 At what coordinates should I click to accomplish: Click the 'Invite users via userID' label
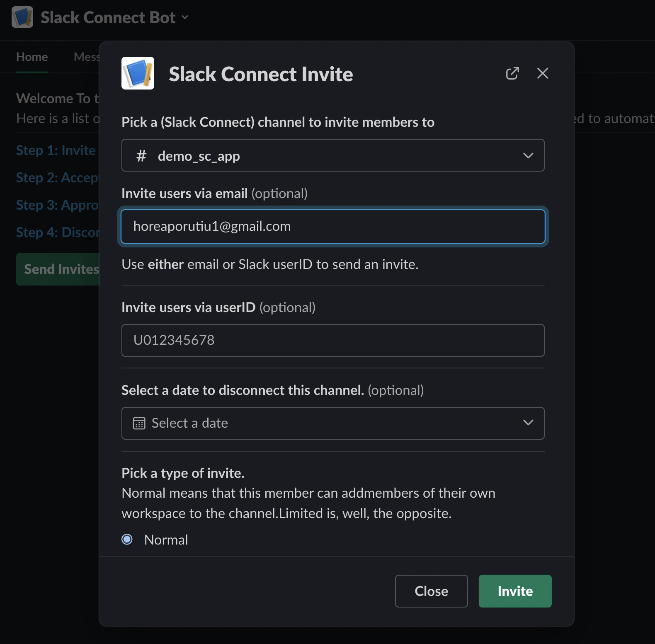click(188, 307)
